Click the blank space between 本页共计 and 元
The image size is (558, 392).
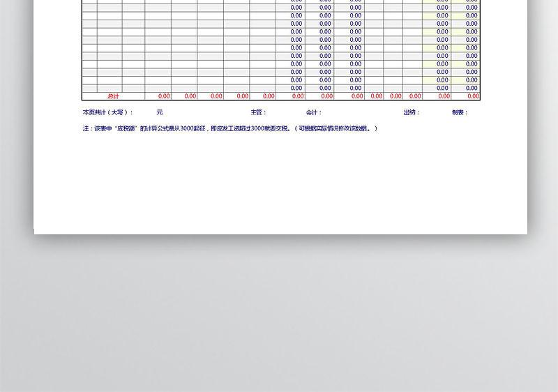pyautogui.click(x=145, y=112)
